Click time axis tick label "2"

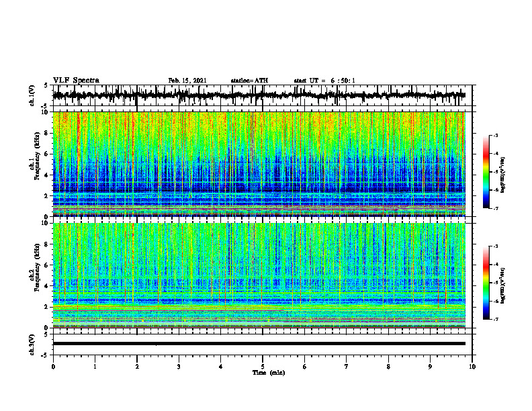point(137,367)
